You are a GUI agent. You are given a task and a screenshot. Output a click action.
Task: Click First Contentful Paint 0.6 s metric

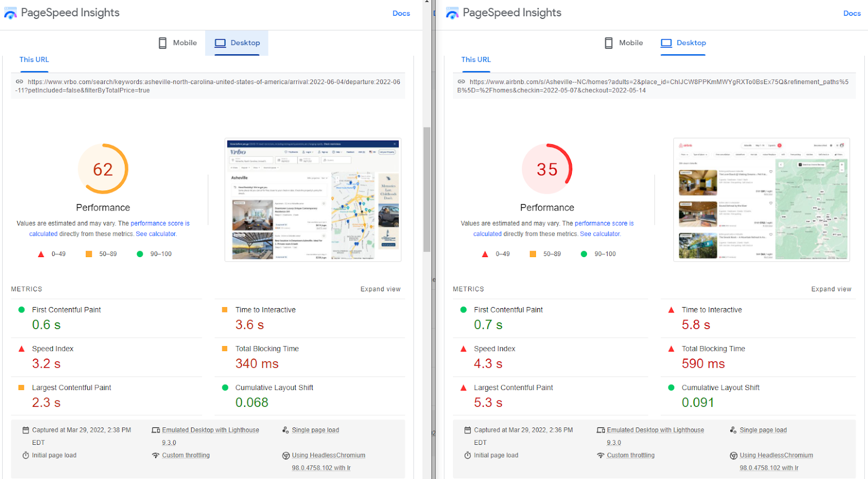106,318
